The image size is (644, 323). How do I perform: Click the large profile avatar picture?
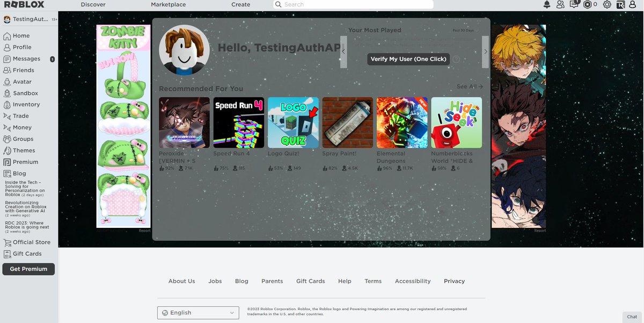pos(185,50)
